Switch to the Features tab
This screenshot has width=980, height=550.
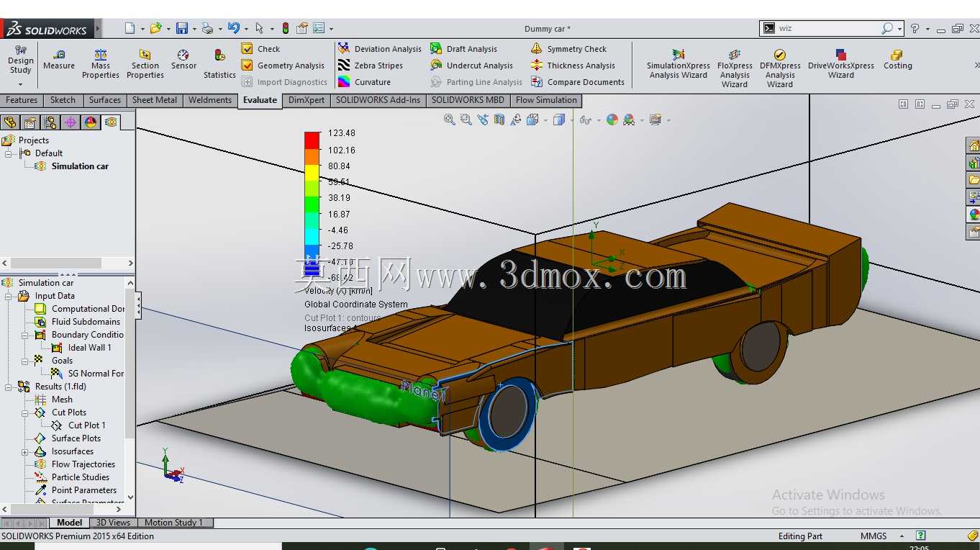point(22,100)
